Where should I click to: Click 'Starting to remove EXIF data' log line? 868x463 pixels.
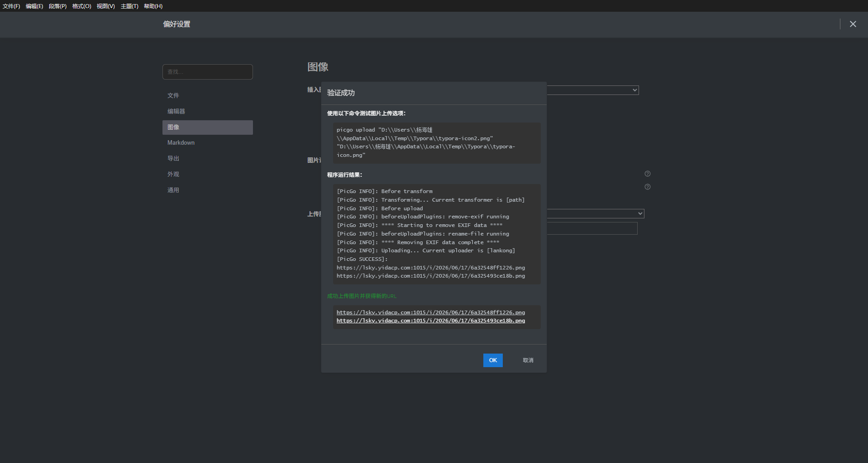point(420,225)
